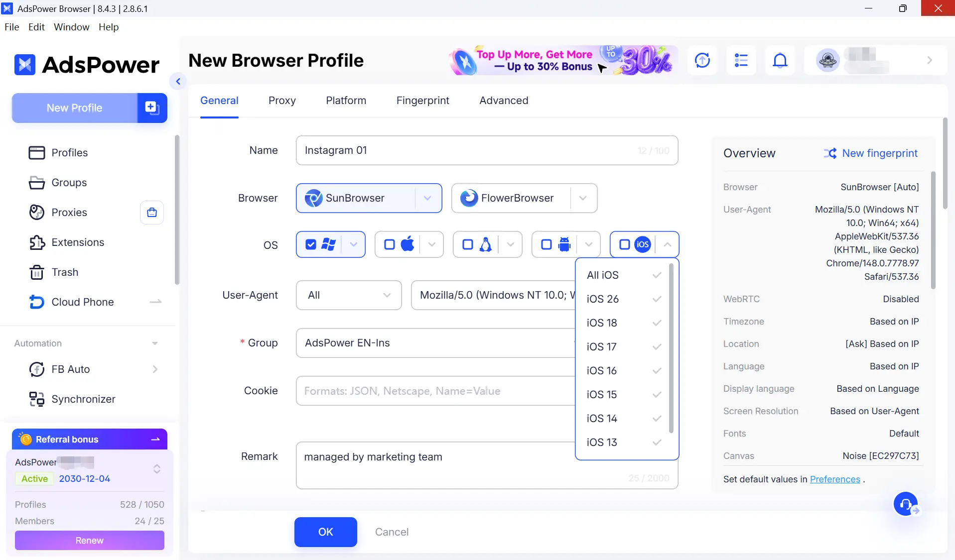The width and height of the screenshot is (955, 560).
Task: Open the Groups folder icon
Action: click(x=36, y=183)
